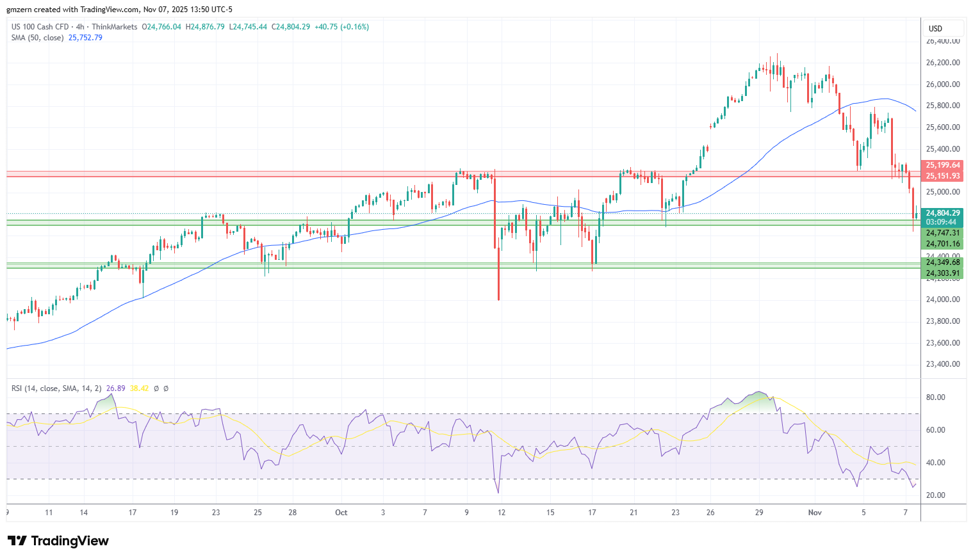Viewport: 973px width, 560px height.
Task: Click 25,600.00 on the price axis
Action: tap(943, 127)
